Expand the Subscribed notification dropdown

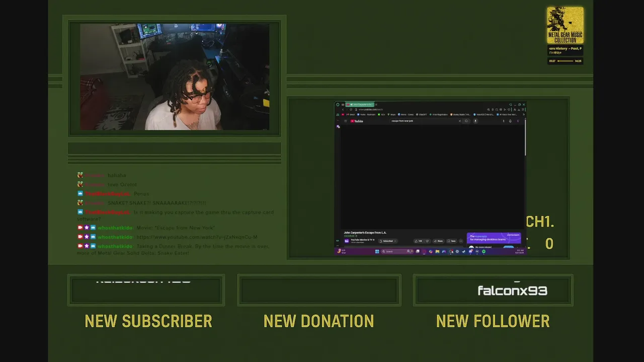(x=395, y=241)
